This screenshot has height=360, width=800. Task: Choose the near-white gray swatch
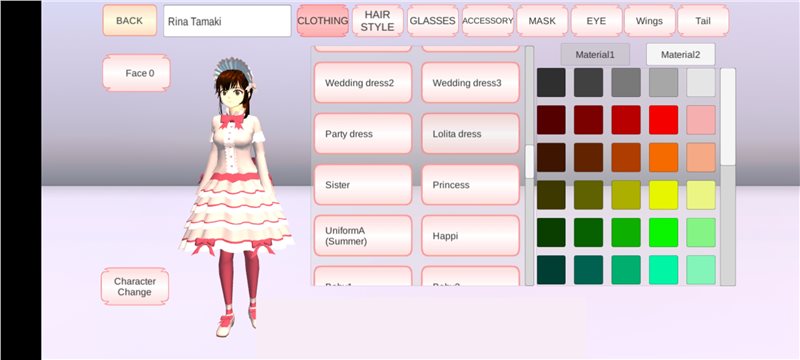(x=701, y=83)
